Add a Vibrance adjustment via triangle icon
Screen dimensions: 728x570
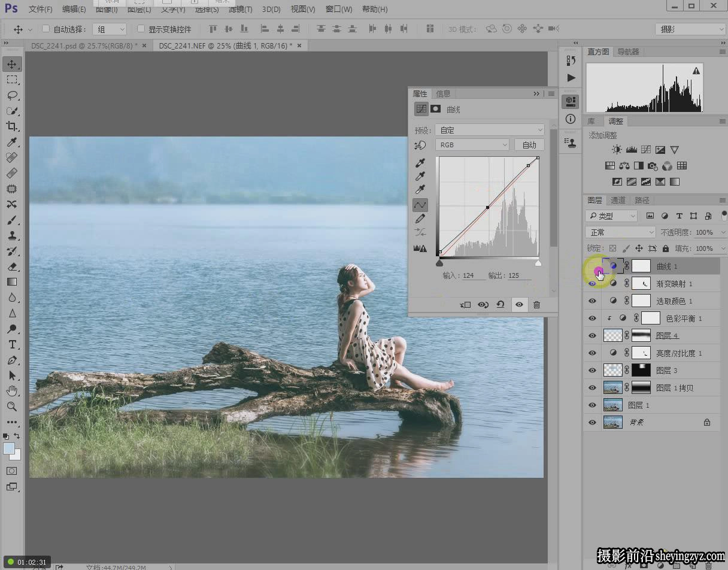pos(675,150)
